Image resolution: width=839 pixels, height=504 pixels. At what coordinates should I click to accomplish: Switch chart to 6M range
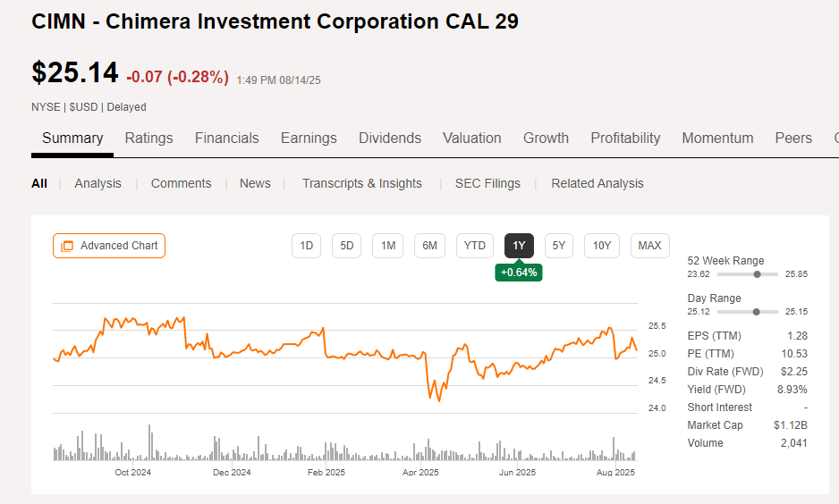click(429, 246)
